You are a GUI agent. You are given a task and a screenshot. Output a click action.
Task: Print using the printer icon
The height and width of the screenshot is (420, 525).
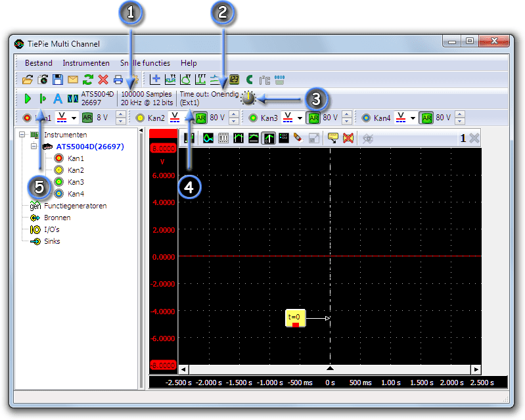(118, 80)
